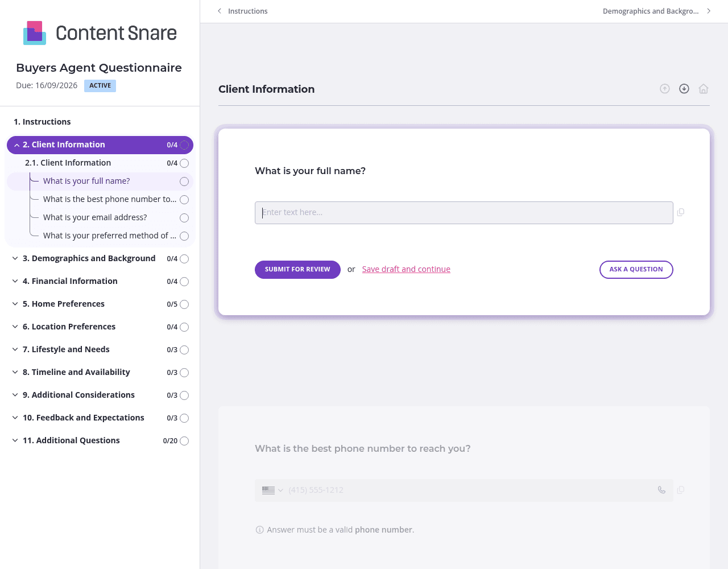Expand the Home Preferences section
This screenshot has width=728, height=569.
pyautogui.click(x=15, y=304)
